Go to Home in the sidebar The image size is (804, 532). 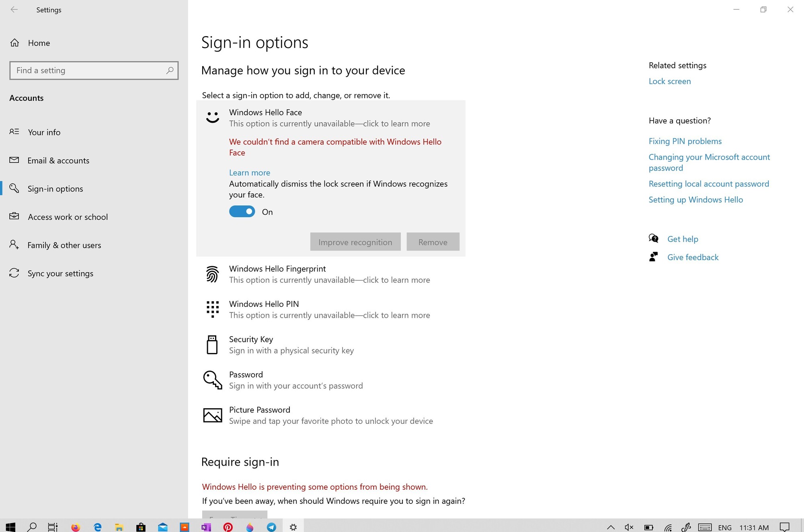39,43
